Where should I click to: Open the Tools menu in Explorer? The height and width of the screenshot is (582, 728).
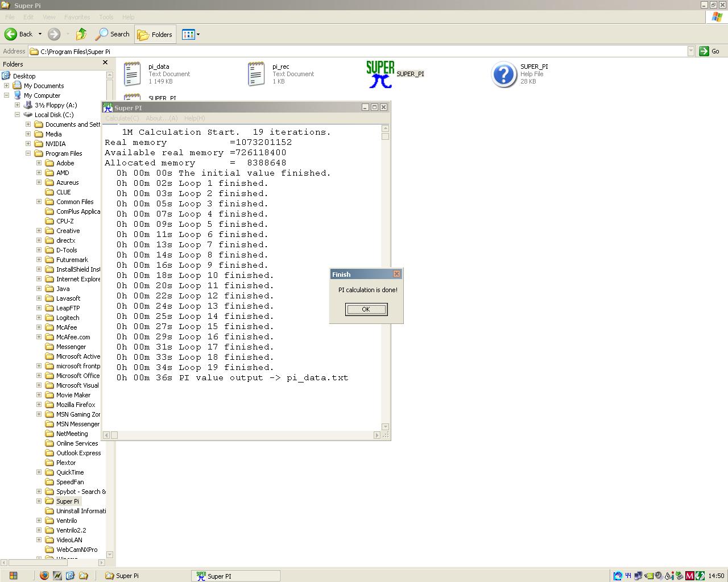[x=106, y=17]
